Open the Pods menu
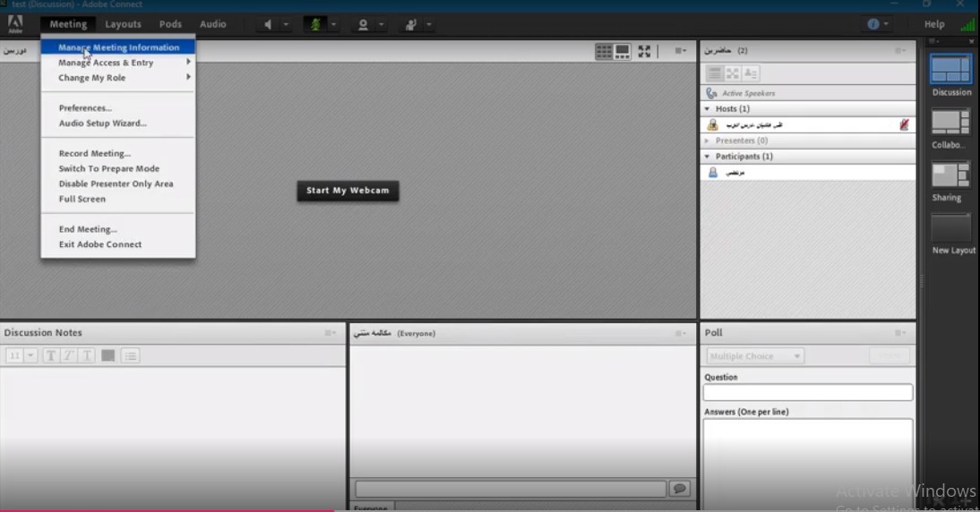Image resolution: width=980 pixels, height=512 pixels. (170, 24)
